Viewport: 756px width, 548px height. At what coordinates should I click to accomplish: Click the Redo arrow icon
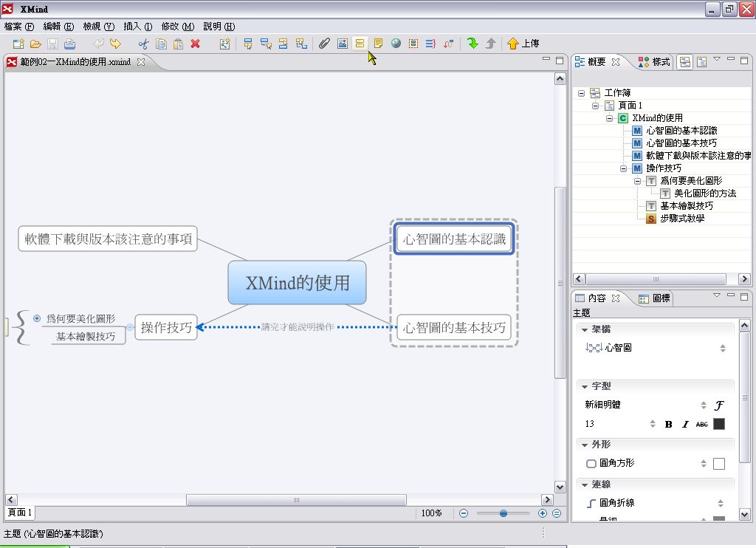[x=115, y=44]
